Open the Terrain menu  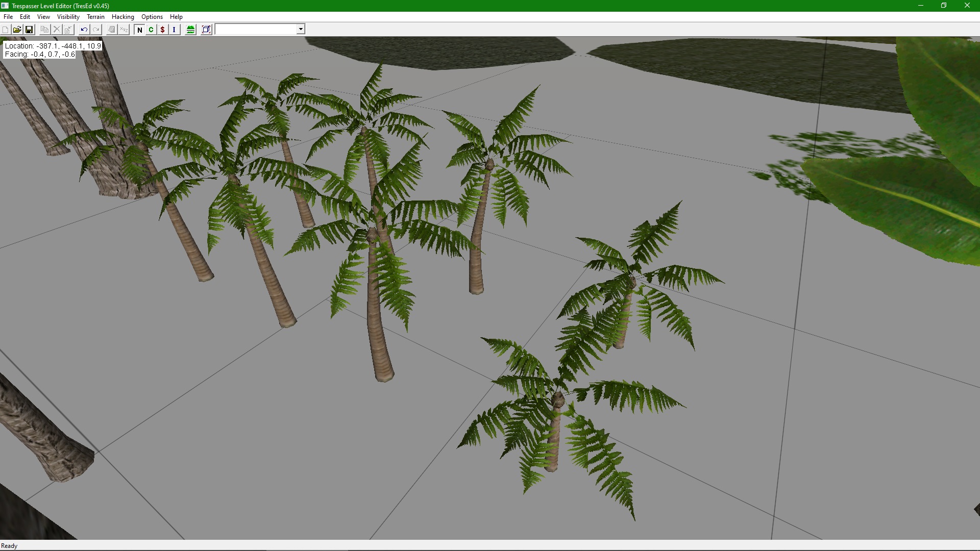[x=95, y=17]
